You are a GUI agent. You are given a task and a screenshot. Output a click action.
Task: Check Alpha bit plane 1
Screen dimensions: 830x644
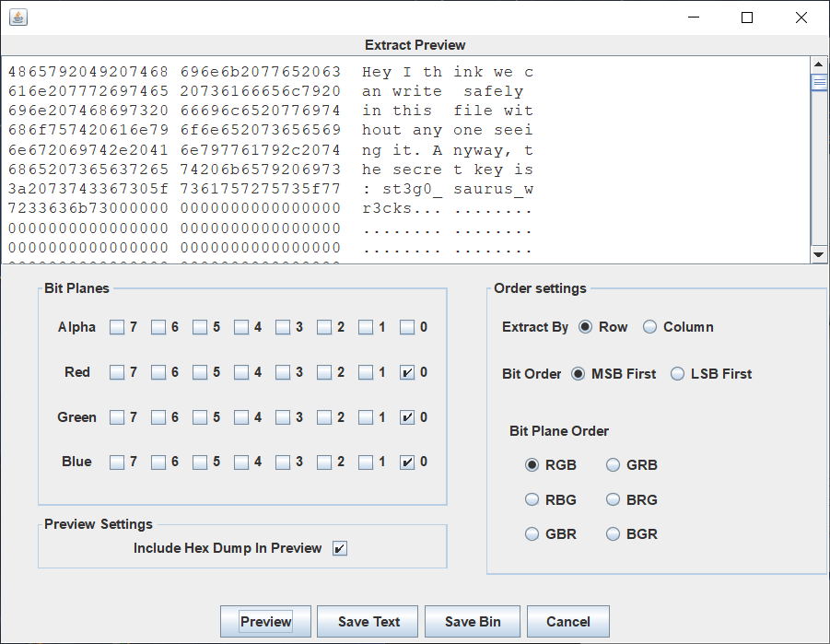[x=366, y=327]
